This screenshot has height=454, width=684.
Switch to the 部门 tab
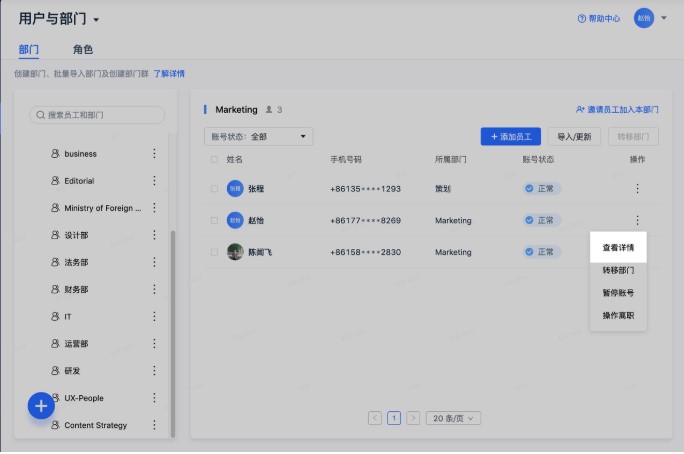(29, 49)
